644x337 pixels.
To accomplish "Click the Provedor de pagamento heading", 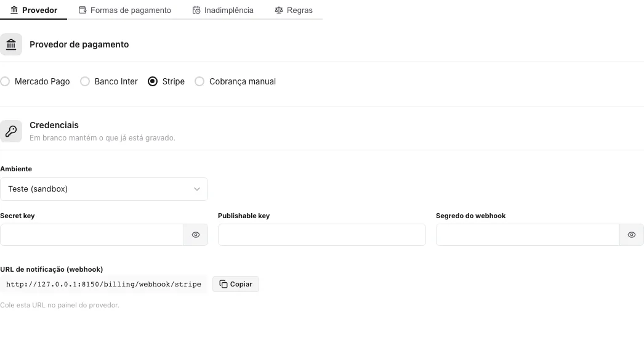I will (x=79, y=44).
